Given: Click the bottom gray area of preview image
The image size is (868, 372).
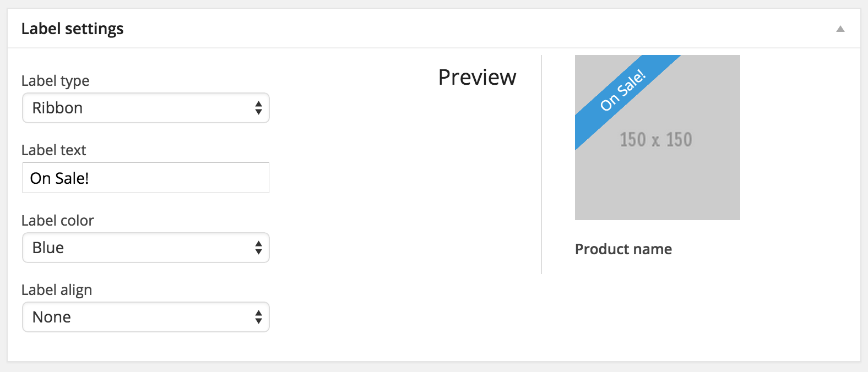Looking at the screenshot, I should [657, 198].
